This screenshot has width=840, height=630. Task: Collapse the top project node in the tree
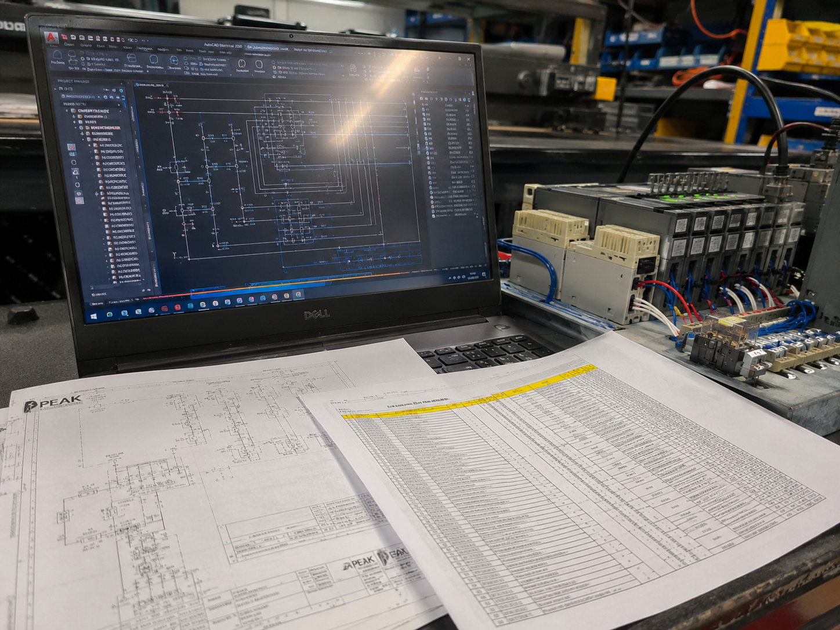(x=67, y=110)
